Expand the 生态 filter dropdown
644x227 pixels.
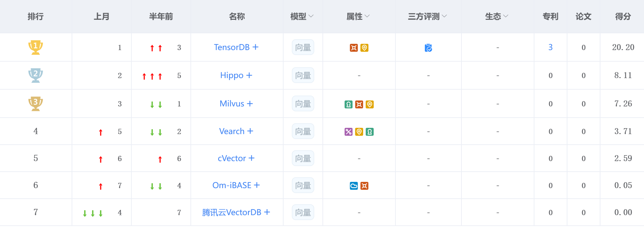pyautogui.click(x=496, y=16)
